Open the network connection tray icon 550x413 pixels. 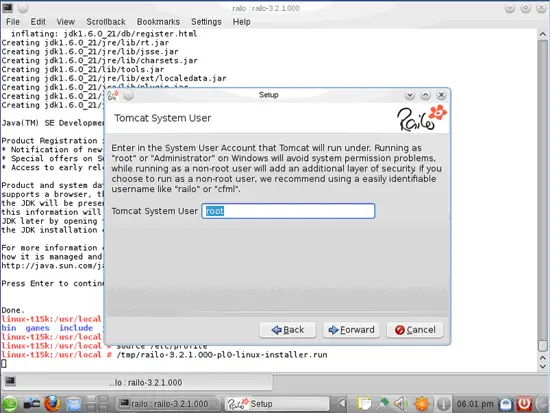(x=383, y=404)
